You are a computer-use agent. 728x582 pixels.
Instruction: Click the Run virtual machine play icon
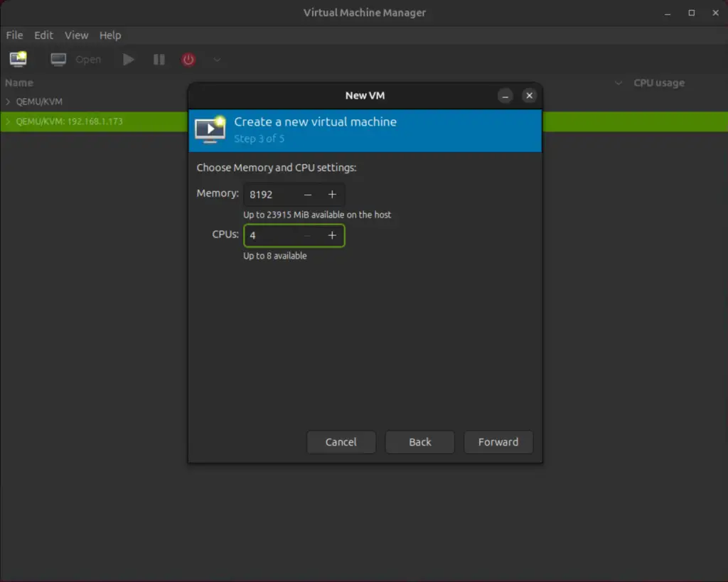[128, 59]
